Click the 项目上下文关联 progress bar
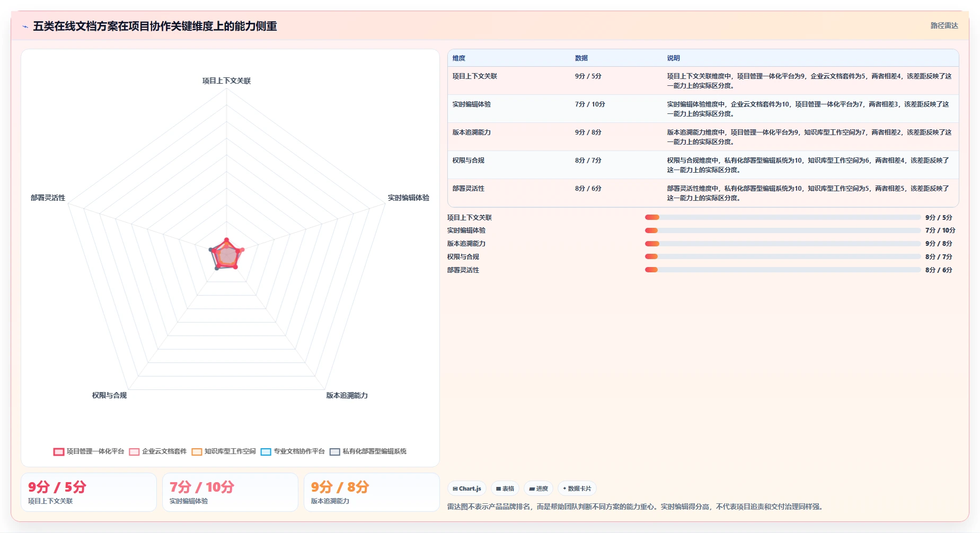 coord(783,217)
